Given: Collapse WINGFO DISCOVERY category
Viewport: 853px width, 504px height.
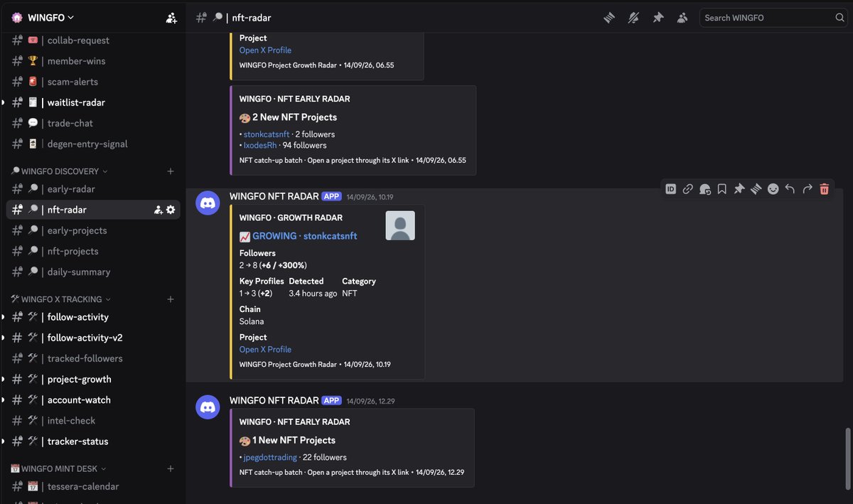Looking at the screenshot, I should [x=60, y=171].
